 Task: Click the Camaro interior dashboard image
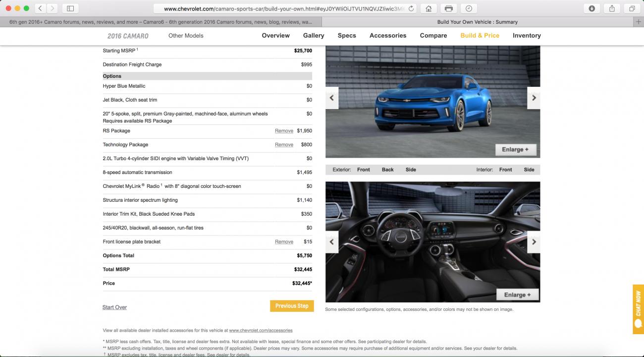[x=433, y=242]
